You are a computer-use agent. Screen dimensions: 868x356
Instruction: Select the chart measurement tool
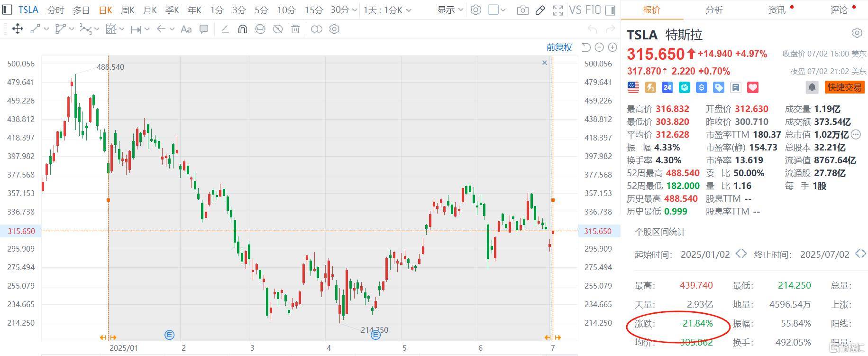point(111,29)
